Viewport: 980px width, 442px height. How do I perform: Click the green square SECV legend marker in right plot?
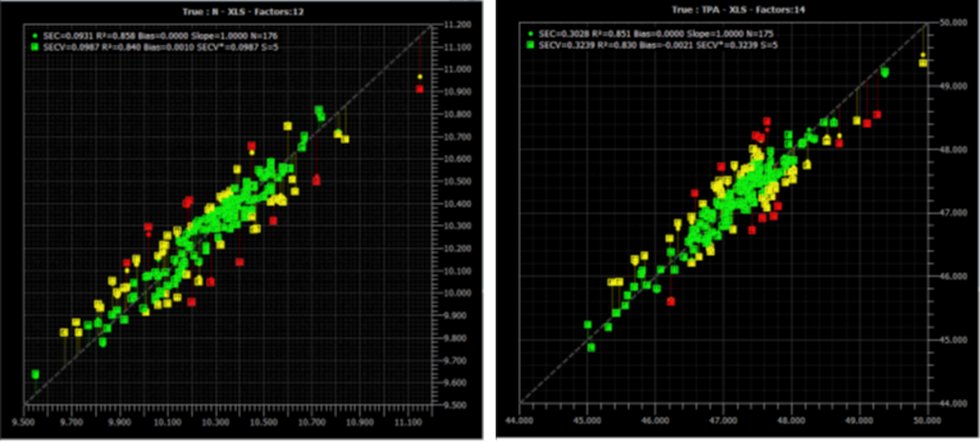coord(531,45)
